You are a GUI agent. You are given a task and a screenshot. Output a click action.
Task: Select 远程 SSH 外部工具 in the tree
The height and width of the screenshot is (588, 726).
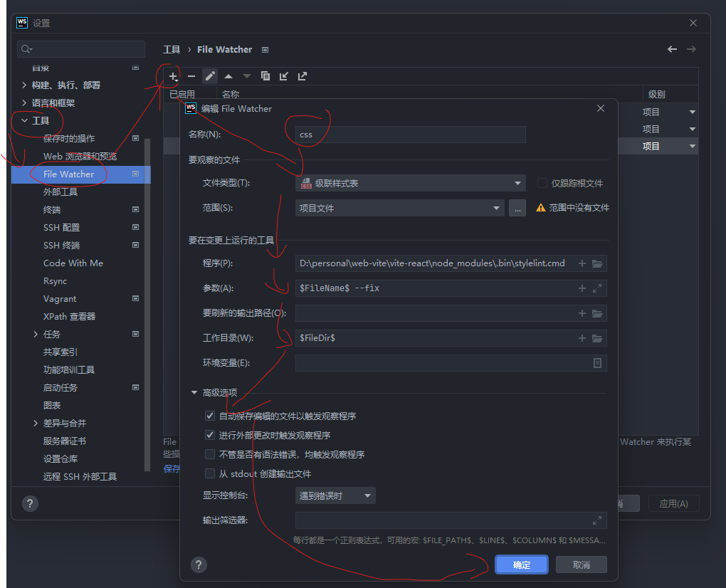pos(80,476)
